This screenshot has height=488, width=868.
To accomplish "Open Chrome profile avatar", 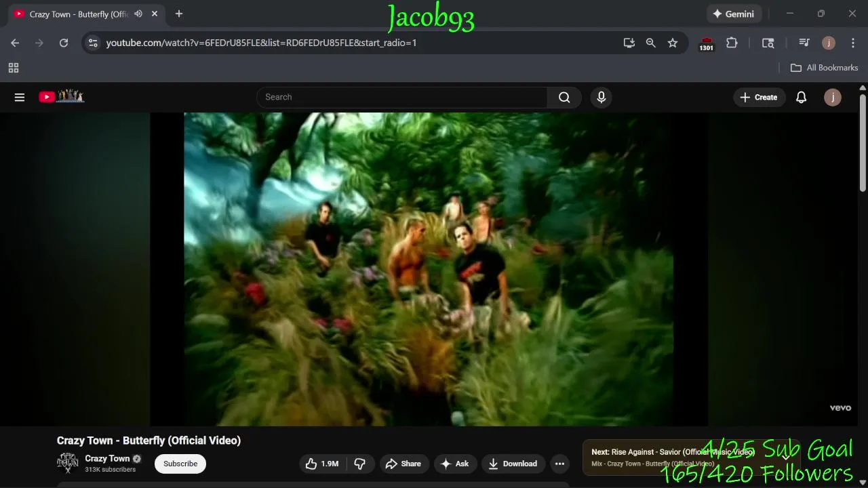I will point(829,43).
